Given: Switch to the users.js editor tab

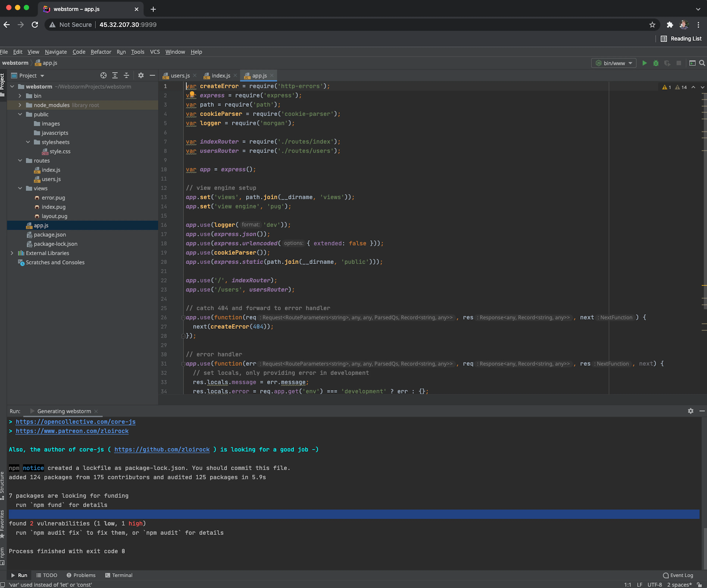Looking at the screenshot, I should pyautogui.click(x=180, y=76).
